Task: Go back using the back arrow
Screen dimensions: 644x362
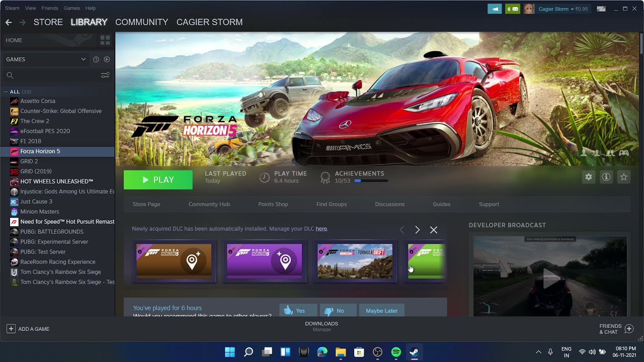Action: (x=8, y=22)
